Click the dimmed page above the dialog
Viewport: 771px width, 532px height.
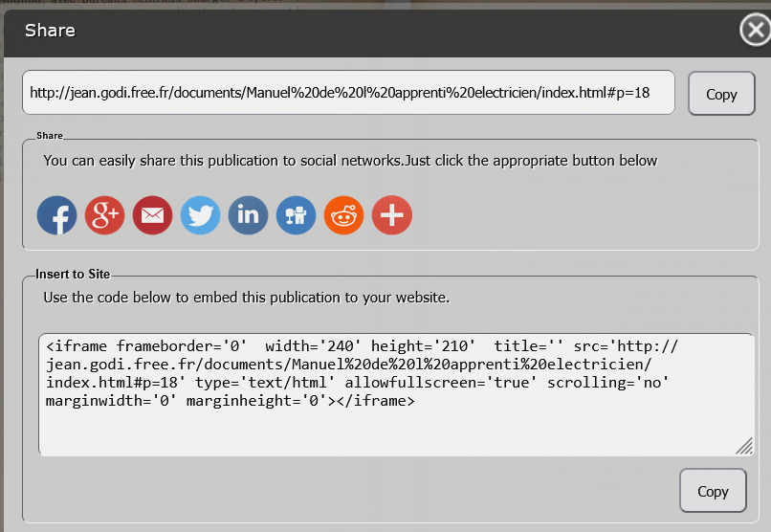click(x=191, y=5)
